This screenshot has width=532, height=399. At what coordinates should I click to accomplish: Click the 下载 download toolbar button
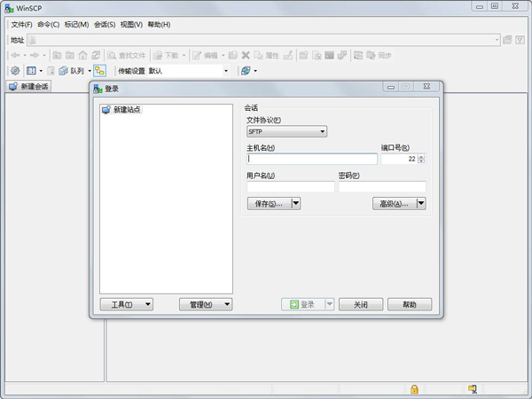[166, 55]
